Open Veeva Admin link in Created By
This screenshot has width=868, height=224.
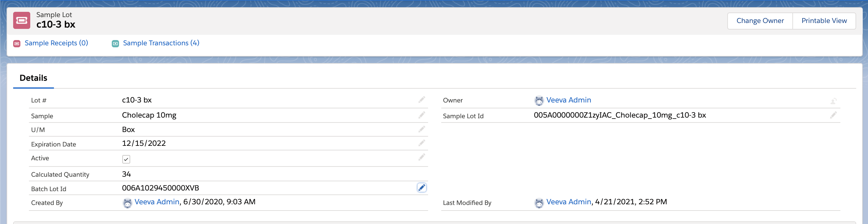point(157,202)
